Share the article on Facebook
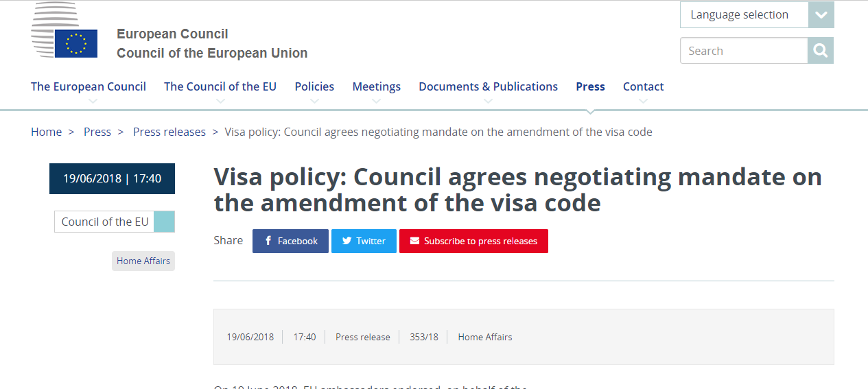 [x=290, y=241]
